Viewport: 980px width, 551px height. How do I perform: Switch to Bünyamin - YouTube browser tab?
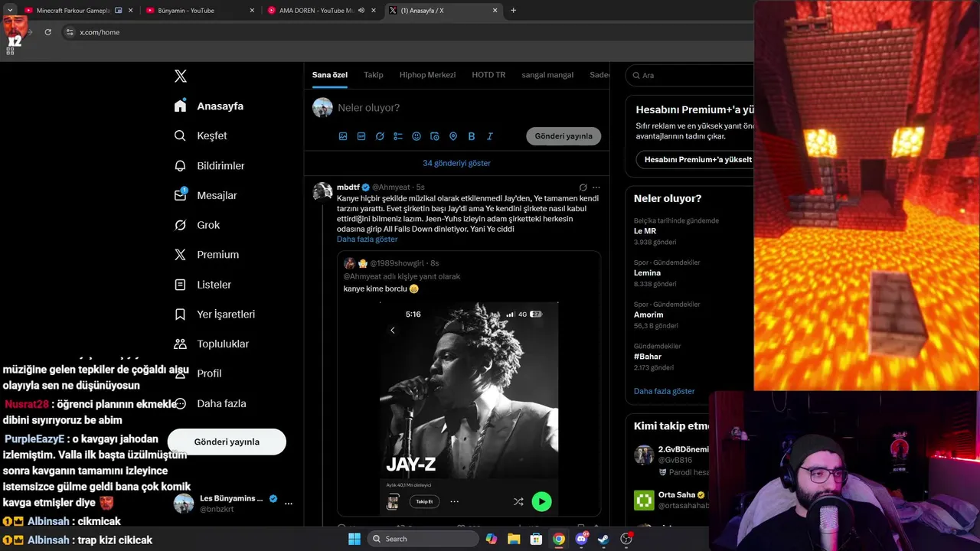pyautogui.click(x=199, y=11)
